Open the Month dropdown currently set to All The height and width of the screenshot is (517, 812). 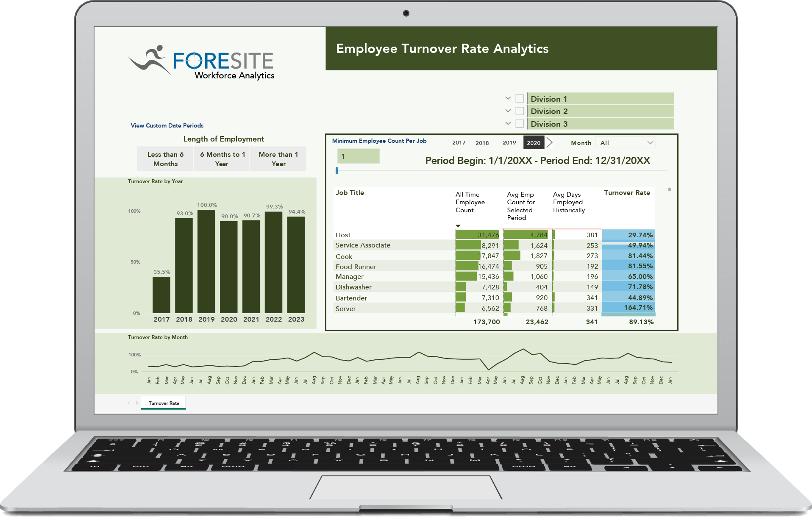[x=625, y=143]
